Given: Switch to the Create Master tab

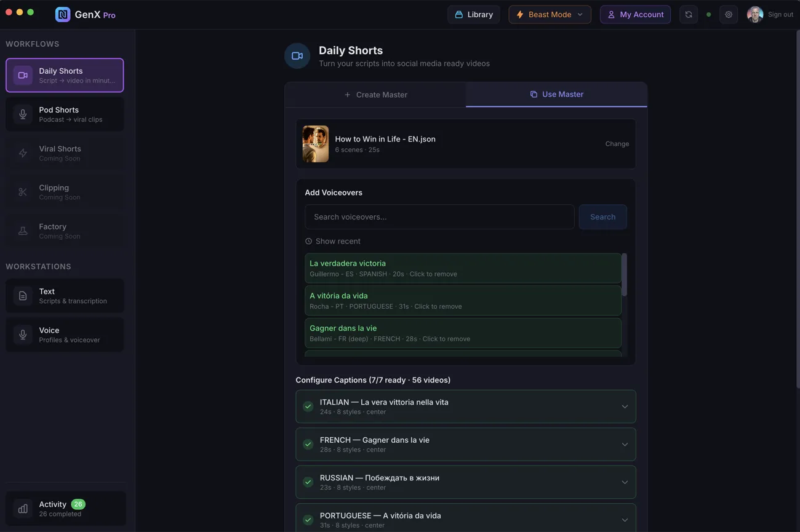Looking at the screenshot, I should pos(375,94).
